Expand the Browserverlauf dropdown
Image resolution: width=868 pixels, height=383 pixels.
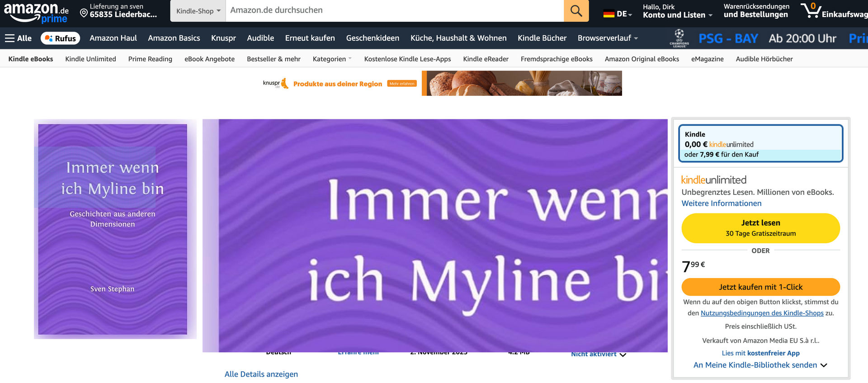click(x=608, y=38)
